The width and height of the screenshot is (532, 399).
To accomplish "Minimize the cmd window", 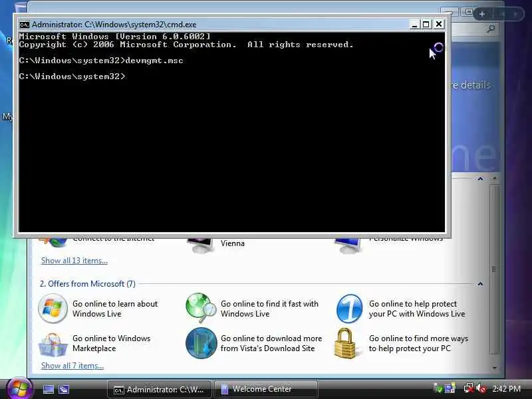I will tap(414, 25).
